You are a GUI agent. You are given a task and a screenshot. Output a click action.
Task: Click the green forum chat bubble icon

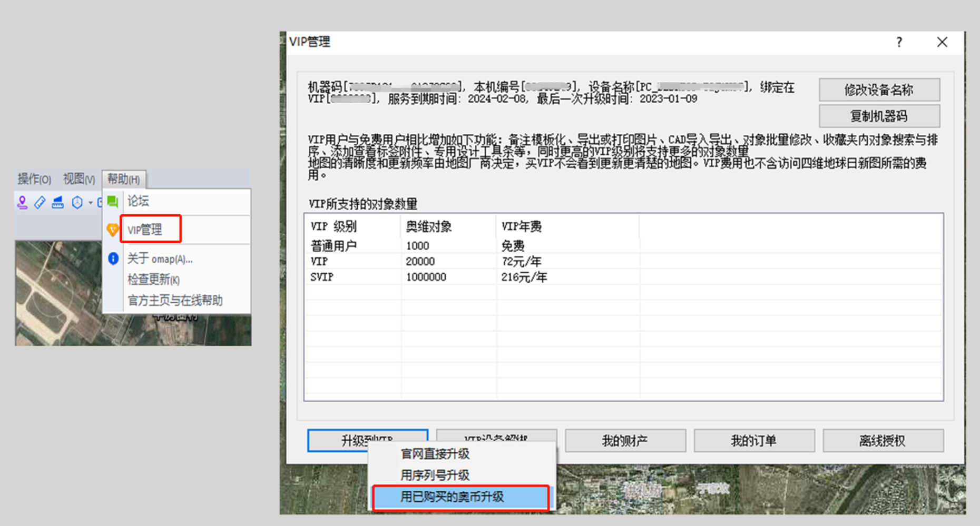click(x=112, y=201)
